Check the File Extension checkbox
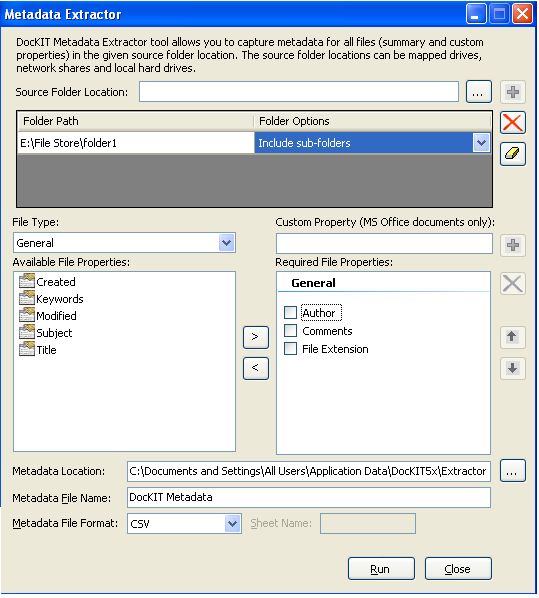 pyautogui.click(x=290, y=349)
